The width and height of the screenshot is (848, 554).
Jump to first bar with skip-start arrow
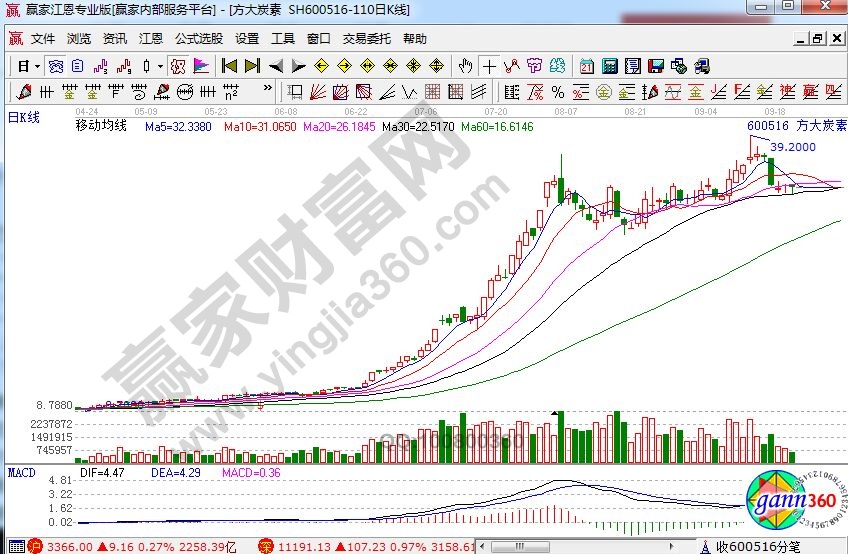pos(229,66)
